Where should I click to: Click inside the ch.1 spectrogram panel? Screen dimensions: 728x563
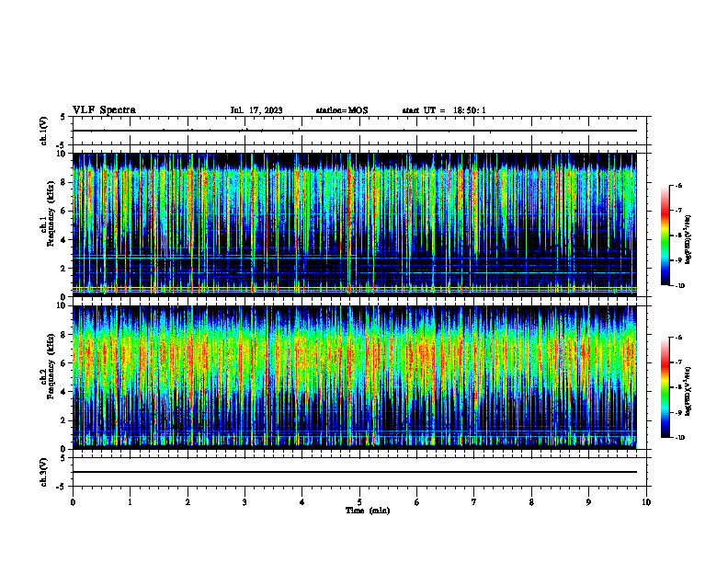[x=355, y=224]
